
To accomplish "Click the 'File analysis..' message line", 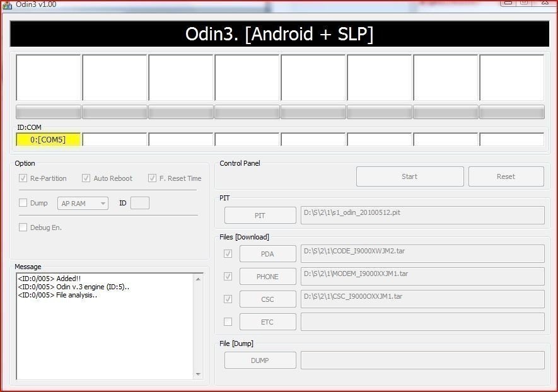I will tap(57, 295).
